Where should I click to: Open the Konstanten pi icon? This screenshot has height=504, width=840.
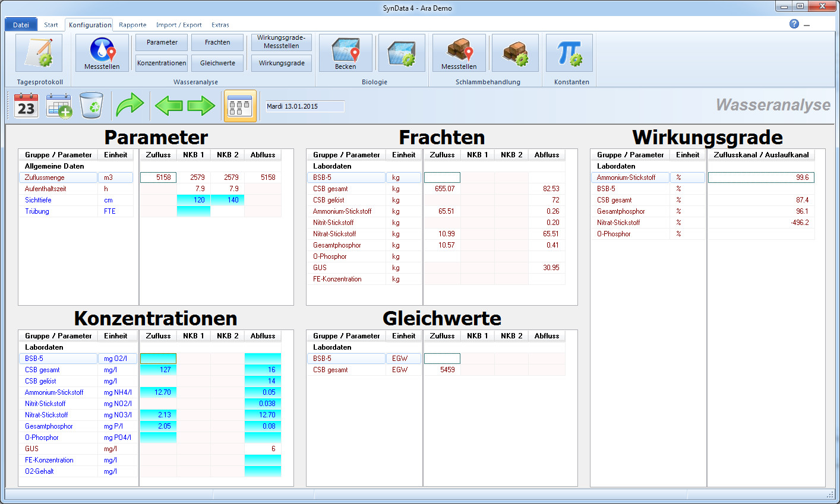pos(569,53)
